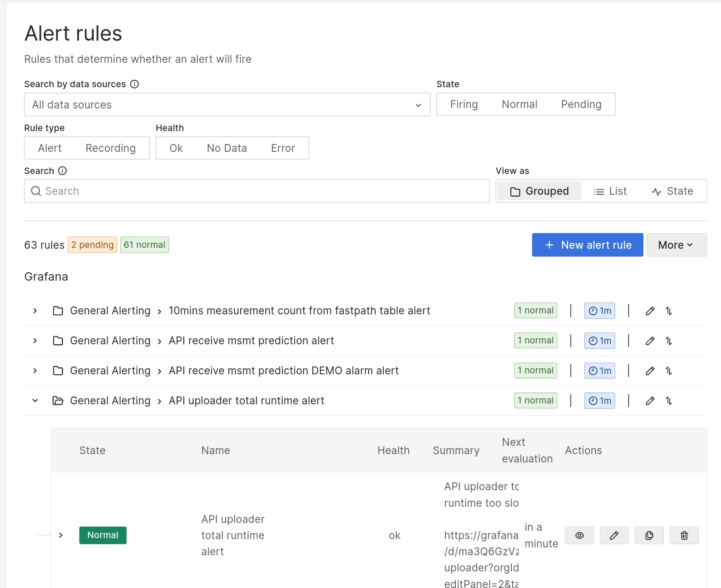Open the 10mins measurement count from fastpath table alert
The image size is (721, 588).
(x=299, y=311)
